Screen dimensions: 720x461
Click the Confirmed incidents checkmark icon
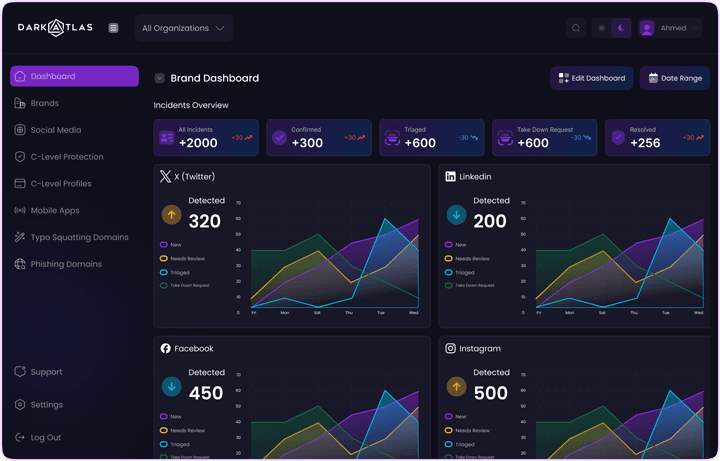pyautogui.click(x=279, y=138)
